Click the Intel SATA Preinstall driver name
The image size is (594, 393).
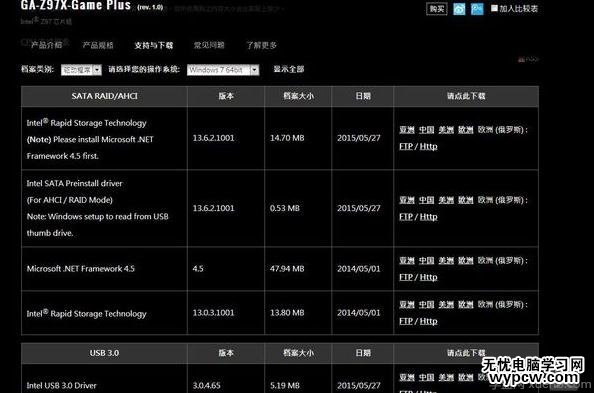tap(74, 183)
